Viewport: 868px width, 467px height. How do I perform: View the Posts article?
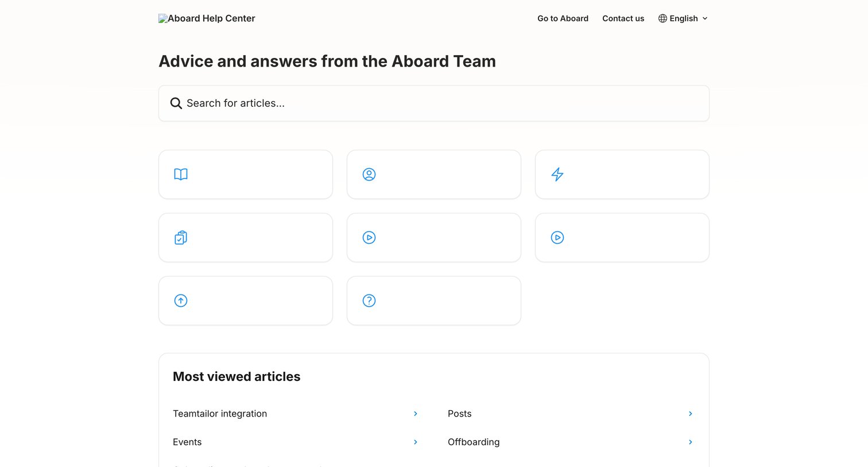coord(571,414)
